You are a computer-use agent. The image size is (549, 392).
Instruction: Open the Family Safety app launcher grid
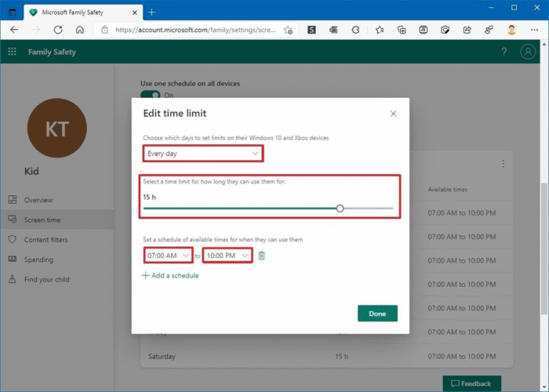[x=12, y=52]
